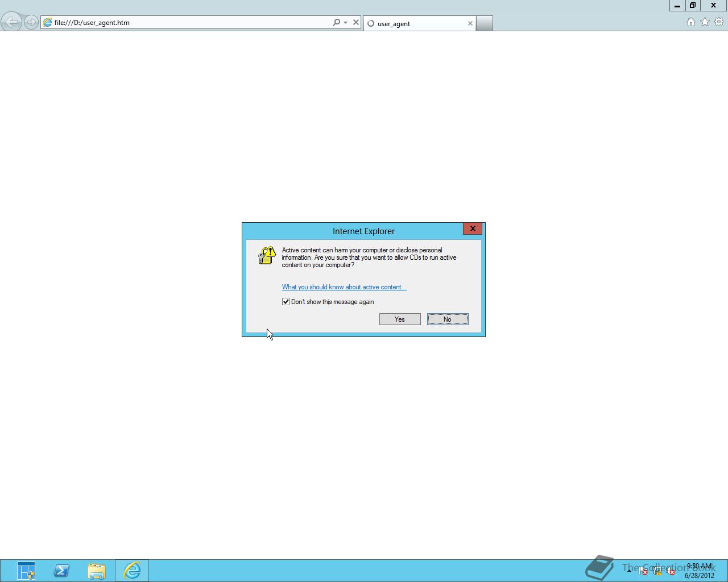Close the Internet Explorer dialog
The width and height of the screenshot is (728, 582).
click(x=473, y=228)
